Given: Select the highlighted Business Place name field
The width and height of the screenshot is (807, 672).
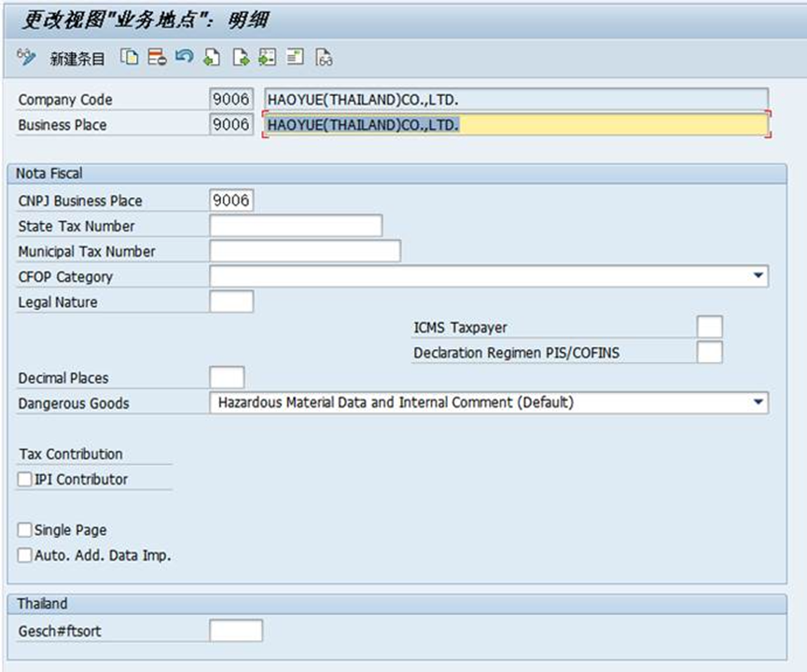Looking at the screenshot, I should pos(516,125).
